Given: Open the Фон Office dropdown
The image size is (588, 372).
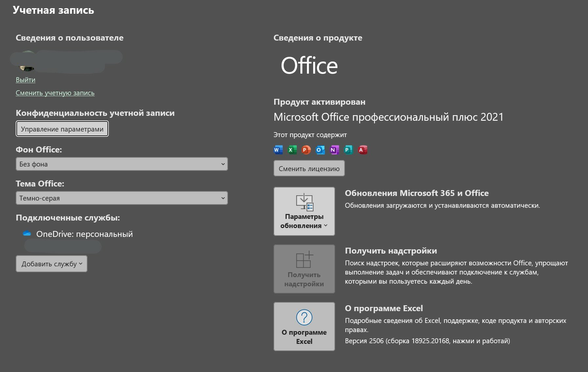Looking at the screenshot, I should (x=122, y=164).
